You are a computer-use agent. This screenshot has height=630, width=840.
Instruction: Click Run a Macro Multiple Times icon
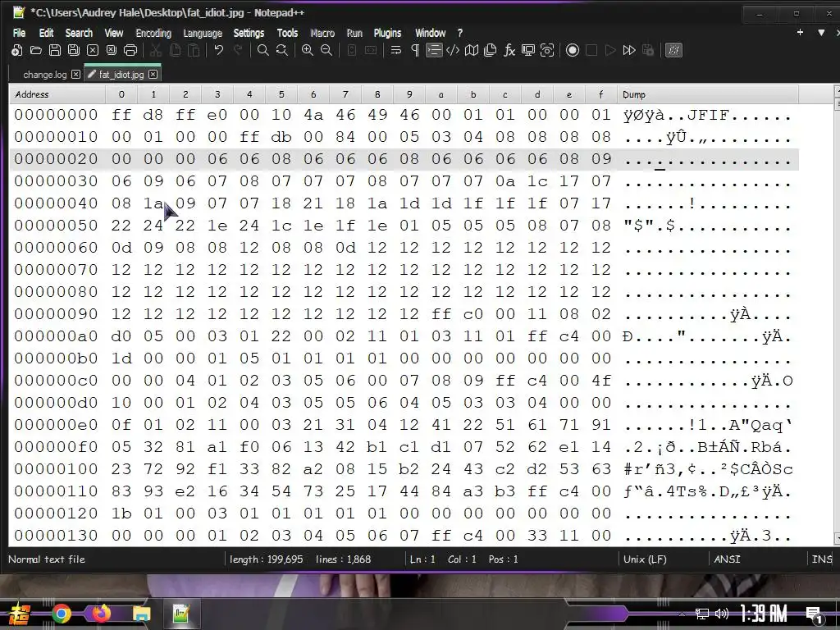(629, 50)
